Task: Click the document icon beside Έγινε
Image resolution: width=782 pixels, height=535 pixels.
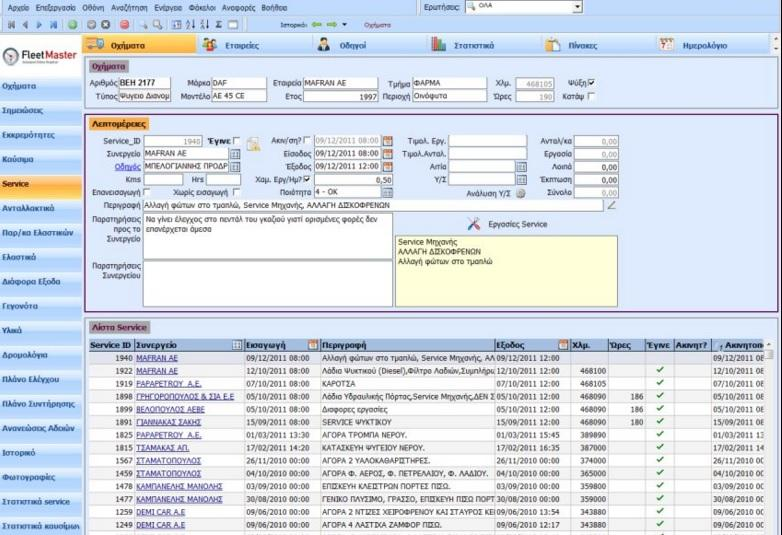Action: pos(253,144)
